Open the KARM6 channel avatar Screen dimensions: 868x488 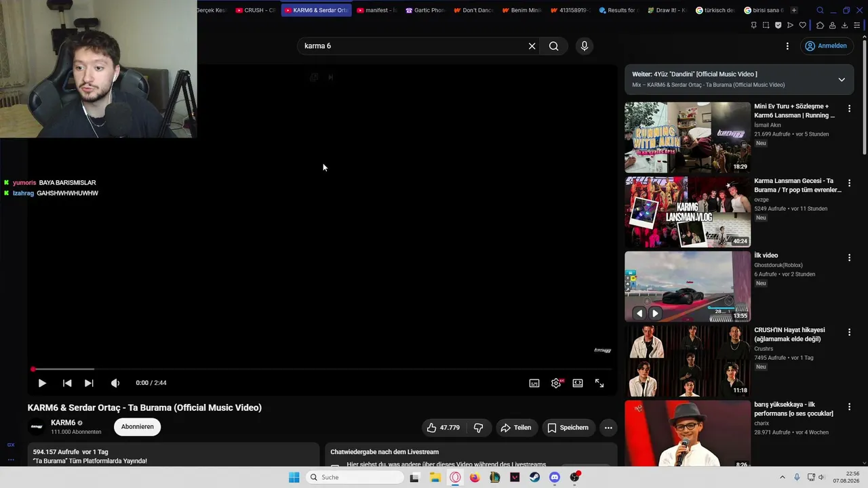pyautogui.click(x=37, y=427)
